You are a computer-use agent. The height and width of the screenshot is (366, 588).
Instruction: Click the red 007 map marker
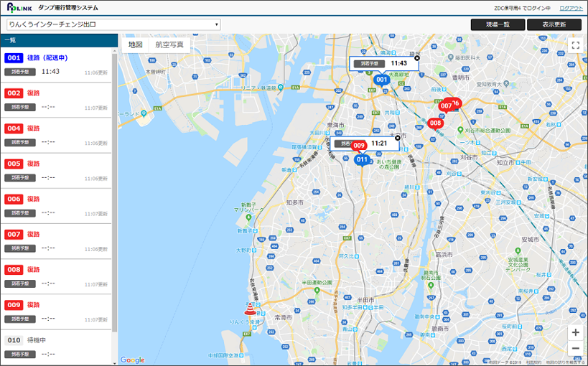point(447,106)
